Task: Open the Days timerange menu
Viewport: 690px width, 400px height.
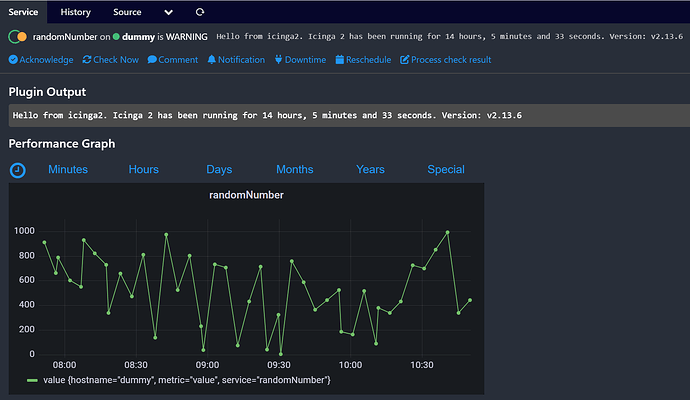Action: tap(219, 169)
